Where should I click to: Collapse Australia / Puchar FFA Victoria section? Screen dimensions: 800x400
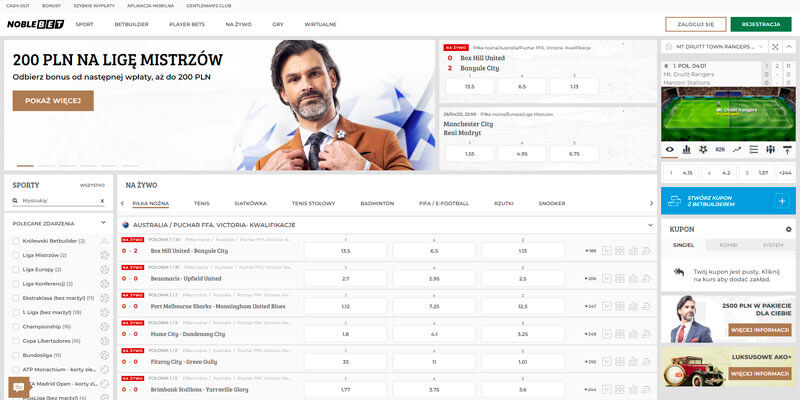(650, 225)
